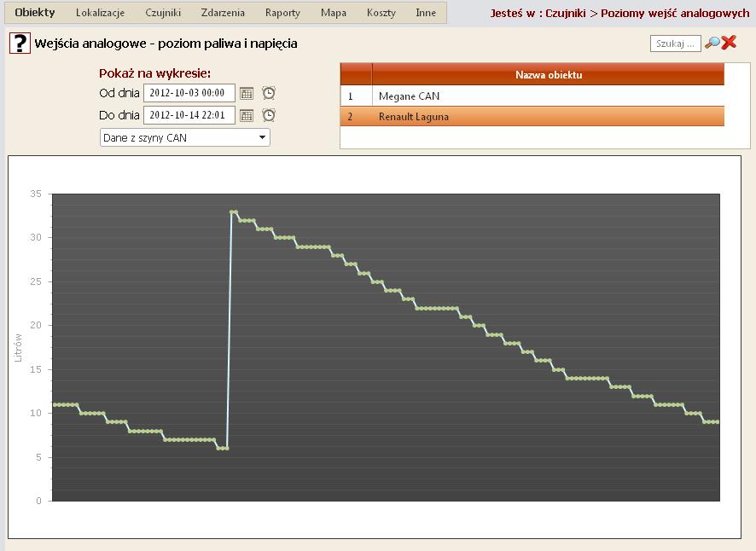Open the Czujniki menu
This screenshot has width=756, height=551.
coord(163,13)
